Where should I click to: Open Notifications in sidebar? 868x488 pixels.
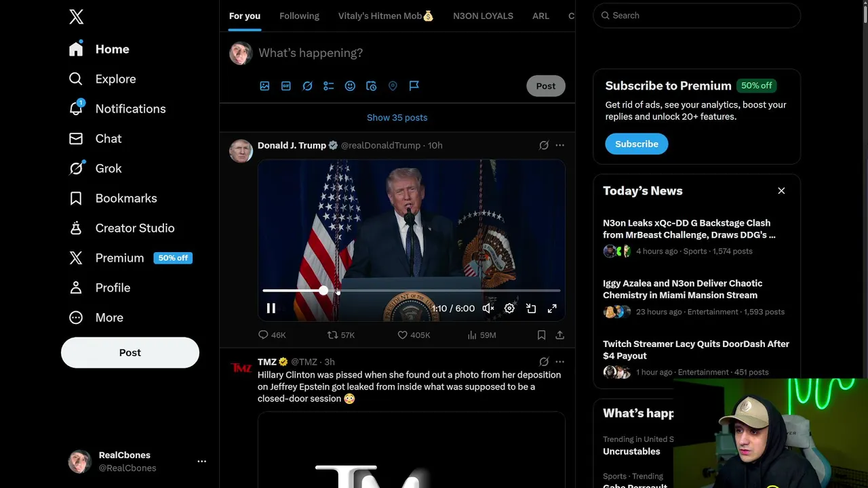pos(117,109)
